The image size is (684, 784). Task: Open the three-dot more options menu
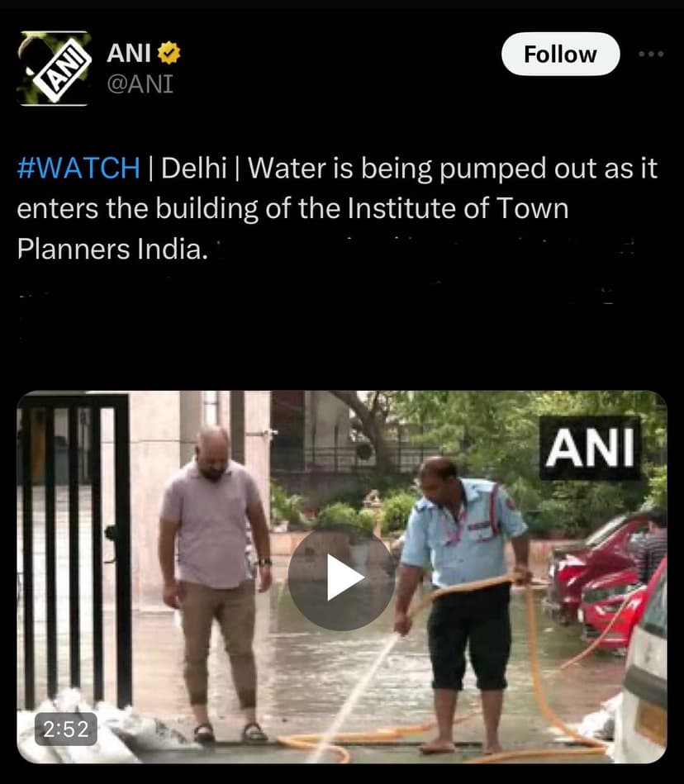coord(651,54)
